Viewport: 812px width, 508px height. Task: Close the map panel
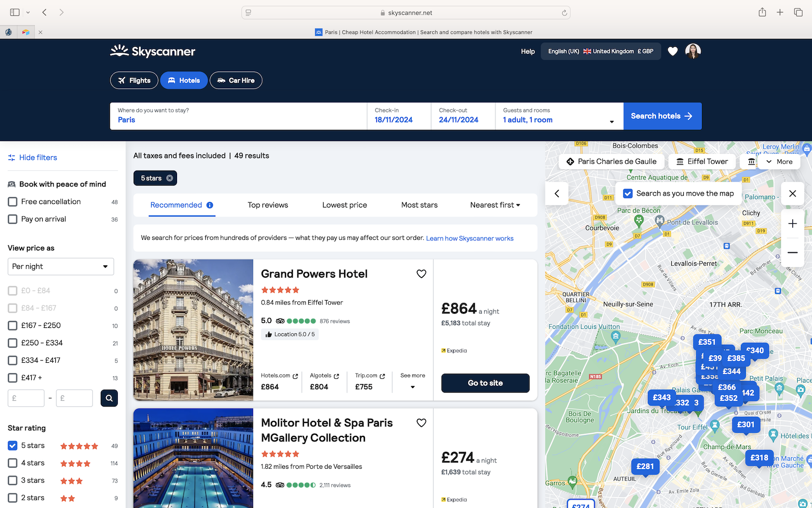point(793,194)
